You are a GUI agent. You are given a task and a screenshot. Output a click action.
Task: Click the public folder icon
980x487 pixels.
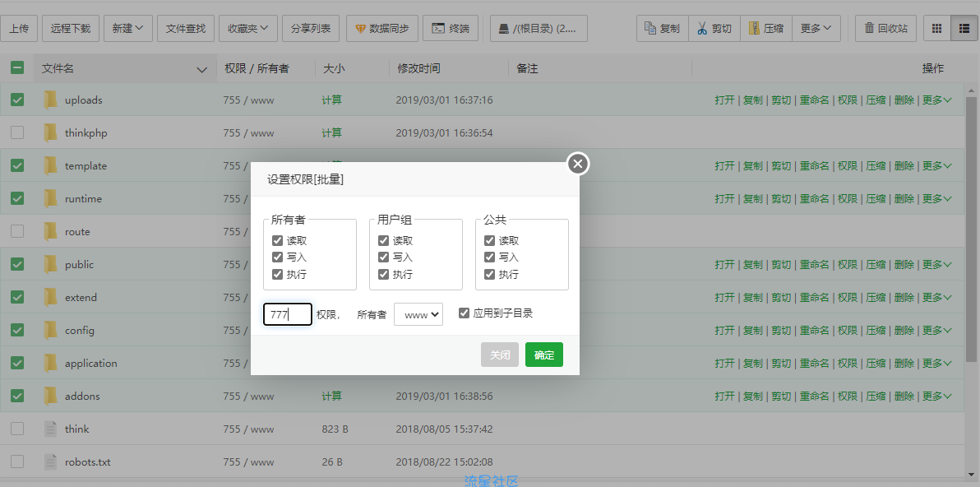51,264
